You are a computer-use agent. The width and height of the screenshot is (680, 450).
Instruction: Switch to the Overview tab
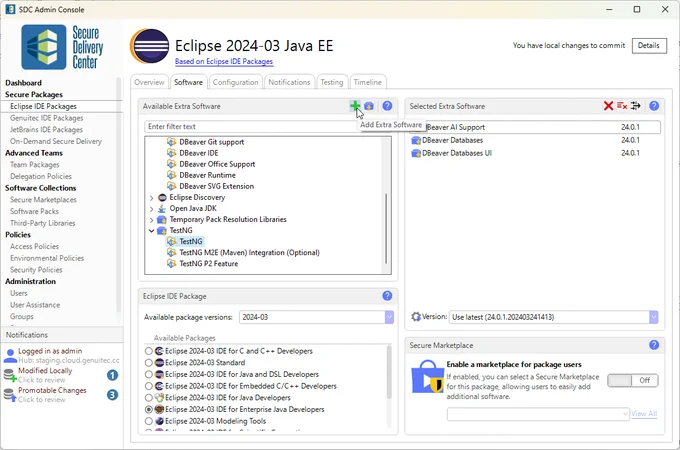click(x=149, y=82)
